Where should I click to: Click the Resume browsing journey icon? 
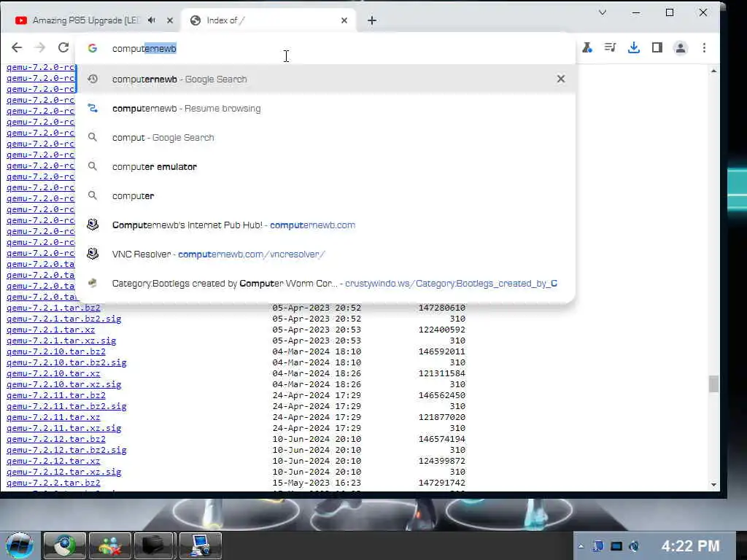tap(93, 109)
